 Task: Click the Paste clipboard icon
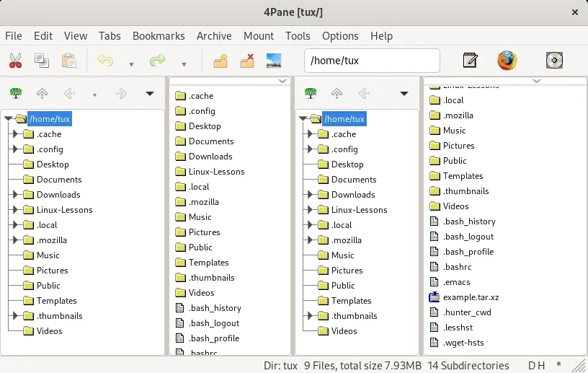coord(69,61)
